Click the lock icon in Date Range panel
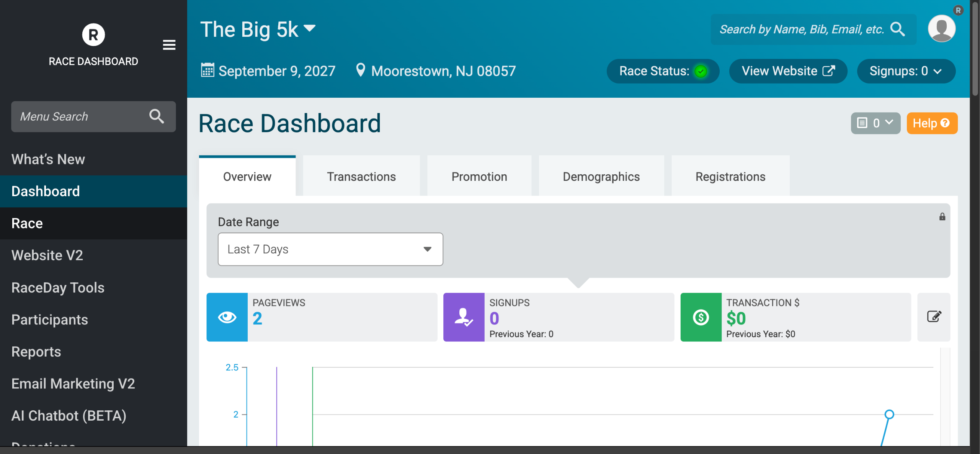The height and width of the screenshot is (454, 980). [942, 217]
